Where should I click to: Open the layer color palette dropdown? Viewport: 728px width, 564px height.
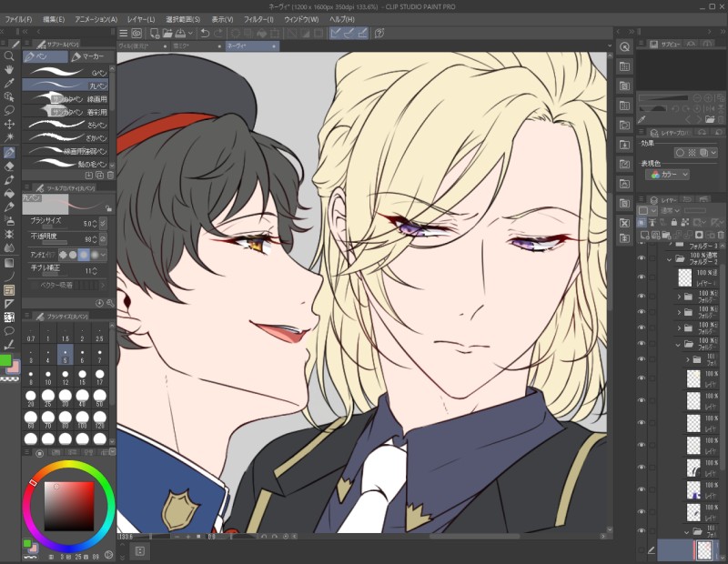click(653, 211)
